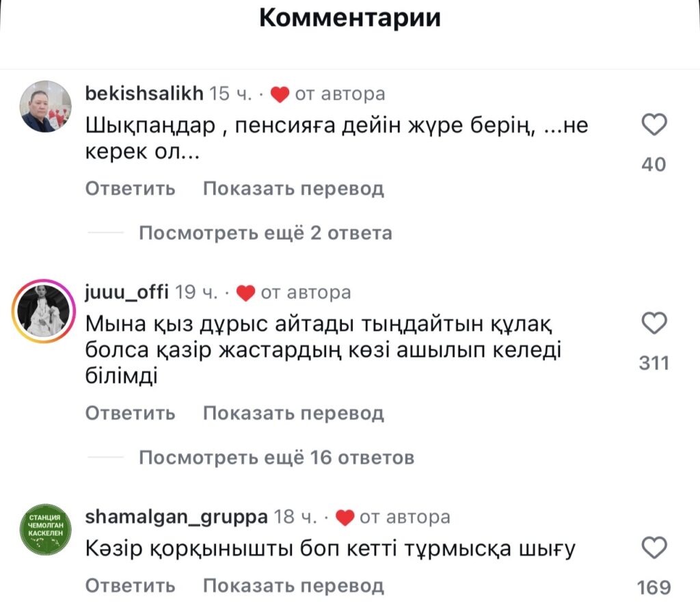Click red author-liked heart on bekishsalikh's comment

[x=280, y=94]
